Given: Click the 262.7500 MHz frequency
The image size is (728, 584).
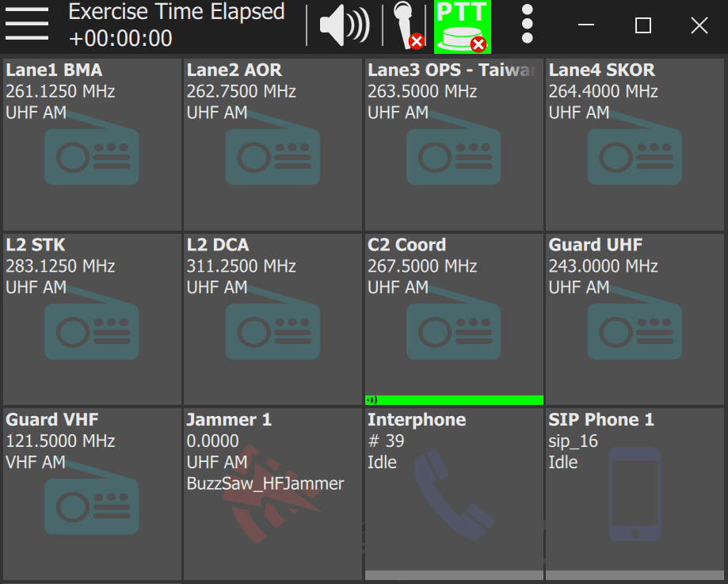Looking at the screenshot, I should (x=242, y=92).
